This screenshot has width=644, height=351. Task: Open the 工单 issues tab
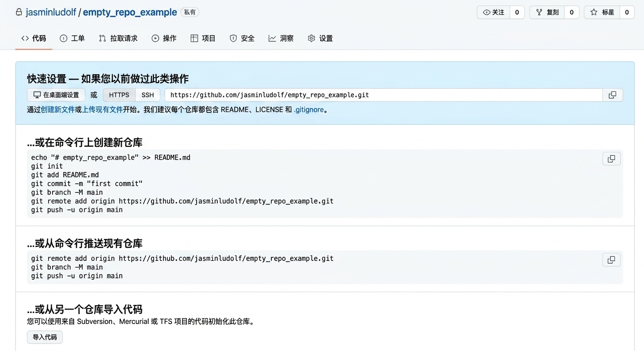[72, 38]
